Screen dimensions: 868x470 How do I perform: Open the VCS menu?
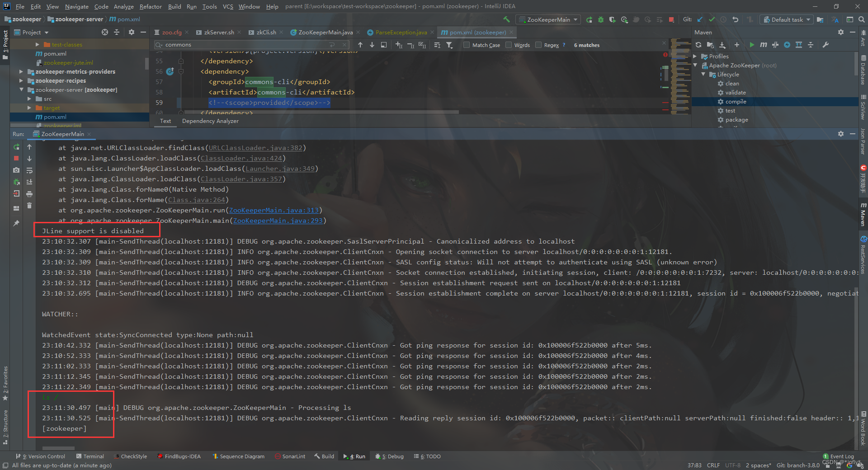pyautogui.click(x=228, y=6)
